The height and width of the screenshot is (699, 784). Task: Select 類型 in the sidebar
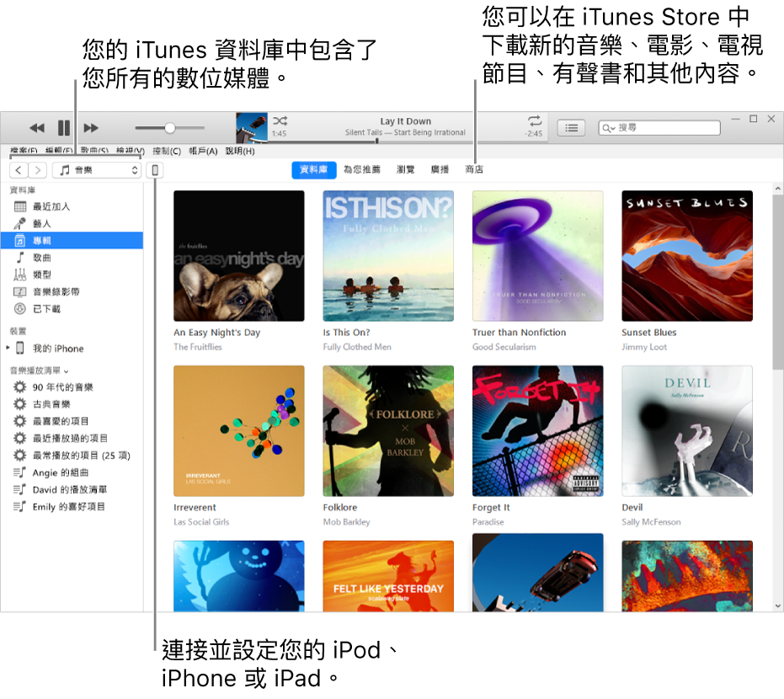tap(72, 275)
